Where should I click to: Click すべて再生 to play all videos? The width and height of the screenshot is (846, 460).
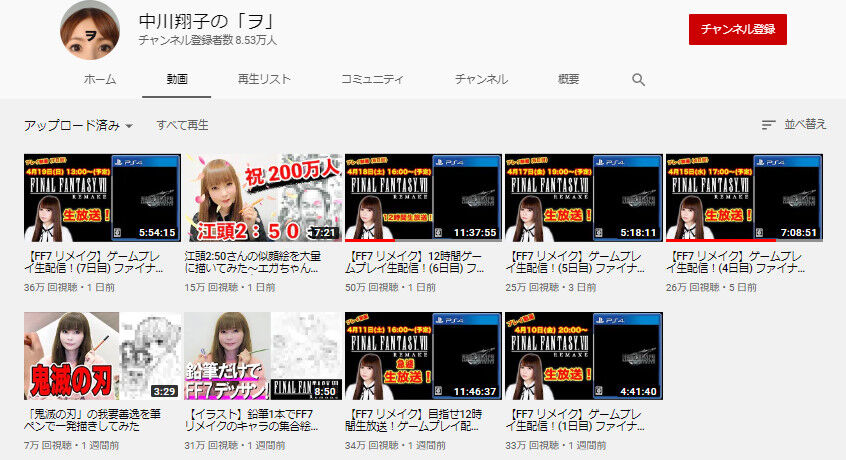pos(182,125)
